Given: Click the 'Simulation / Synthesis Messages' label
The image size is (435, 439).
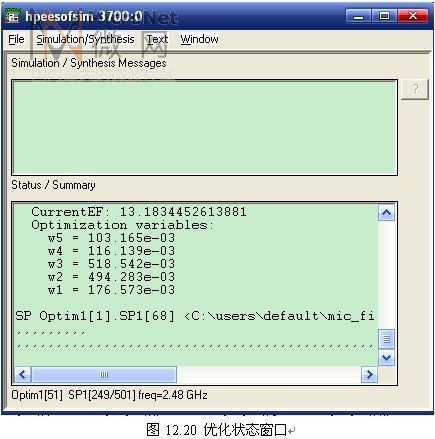Looking at the screenshot, I should (x=89, y=63).
